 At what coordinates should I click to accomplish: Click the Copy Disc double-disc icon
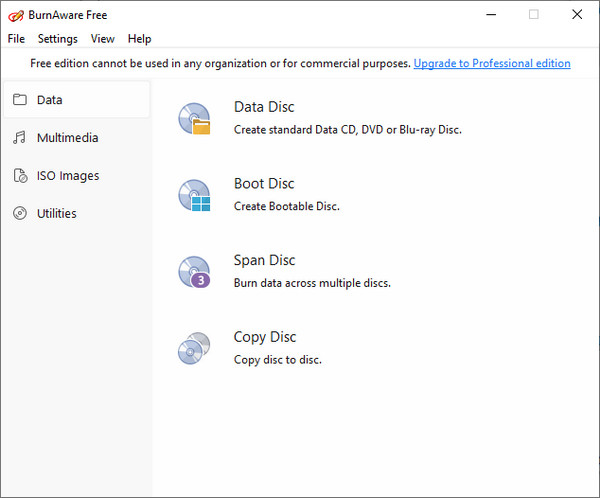[x=194, y=348]
